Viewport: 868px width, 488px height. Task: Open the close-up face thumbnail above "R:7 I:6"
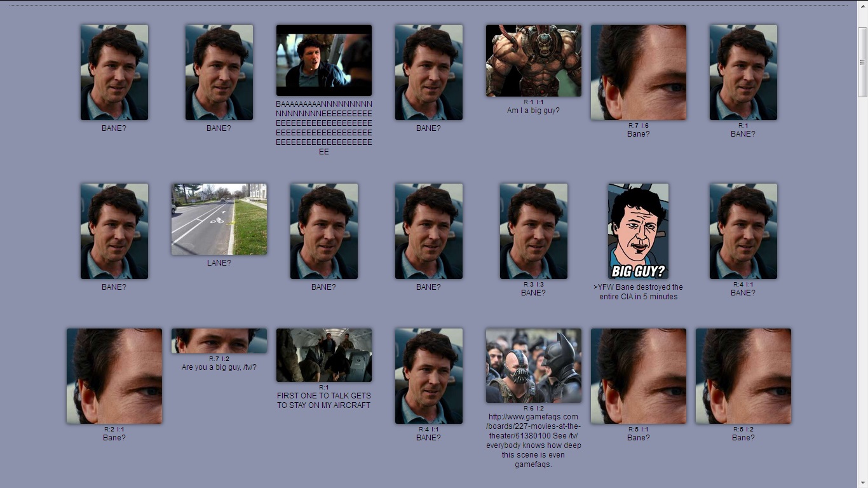(x=639, y=72)
